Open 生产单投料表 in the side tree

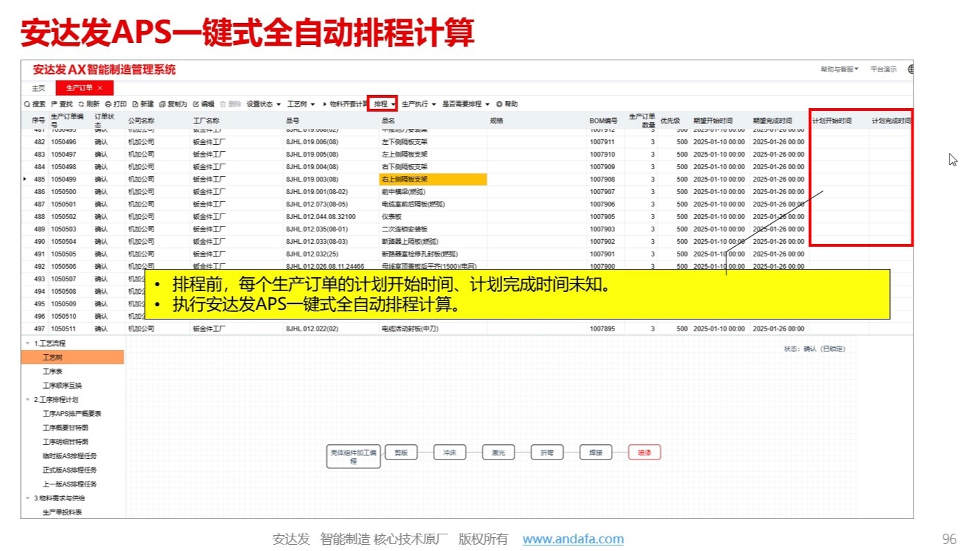pos(62,512)
